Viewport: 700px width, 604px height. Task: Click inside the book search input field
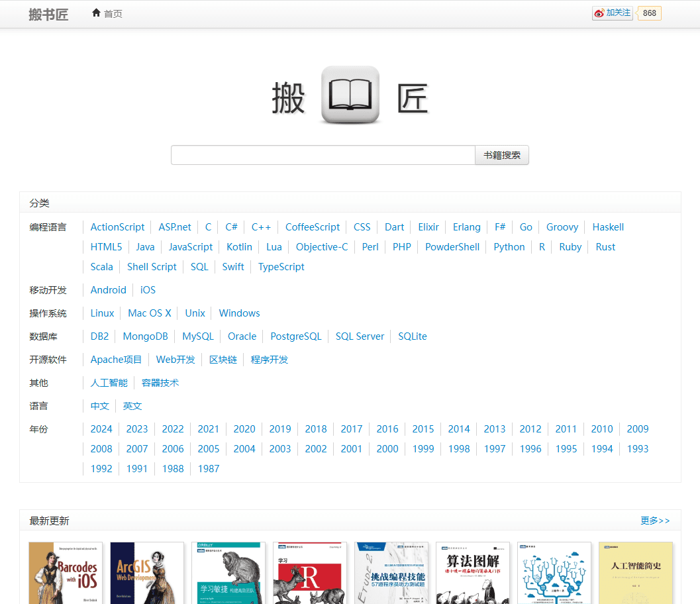coord(323,154)
